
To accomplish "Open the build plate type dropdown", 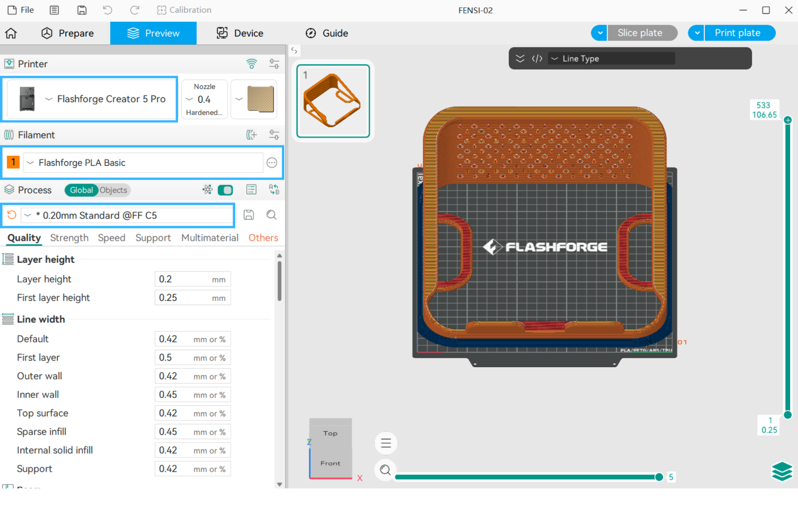I will tap(254, 99).
